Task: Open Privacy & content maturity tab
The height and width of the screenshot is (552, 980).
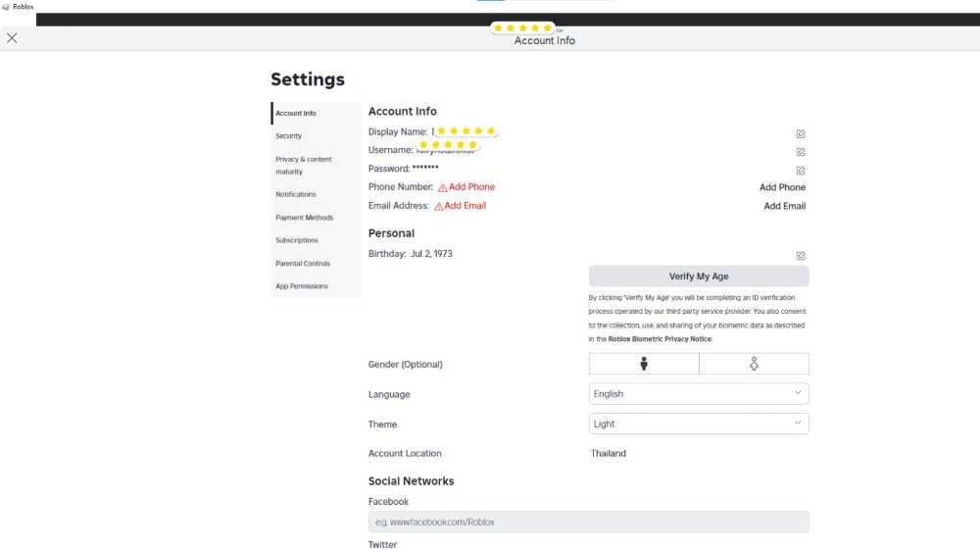Action: [x=317, y=165]
